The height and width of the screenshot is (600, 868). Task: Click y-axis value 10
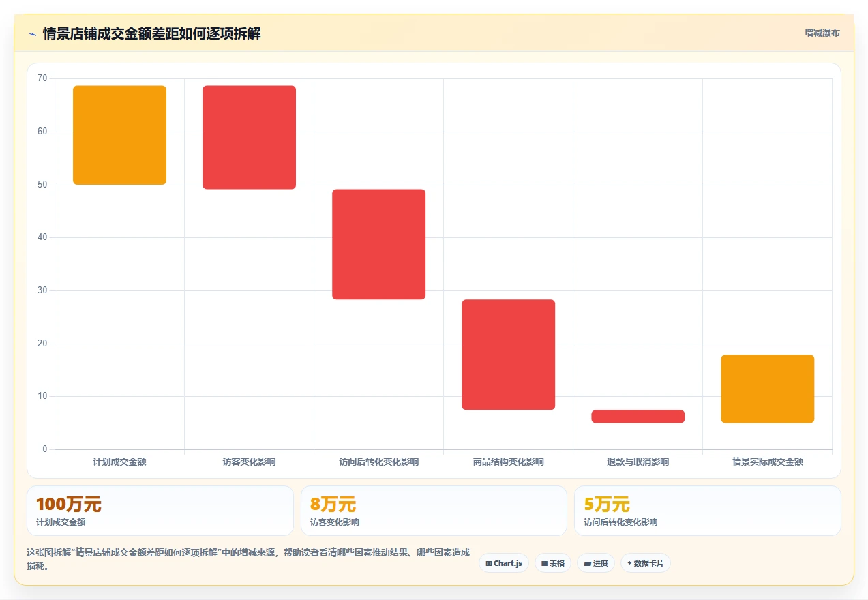(42, 396)
